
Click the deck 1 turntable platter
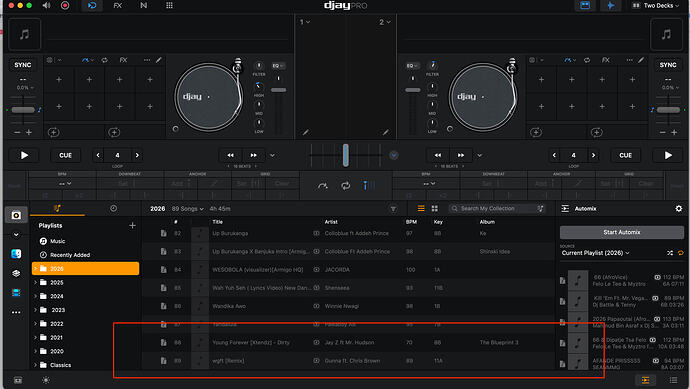208,97
